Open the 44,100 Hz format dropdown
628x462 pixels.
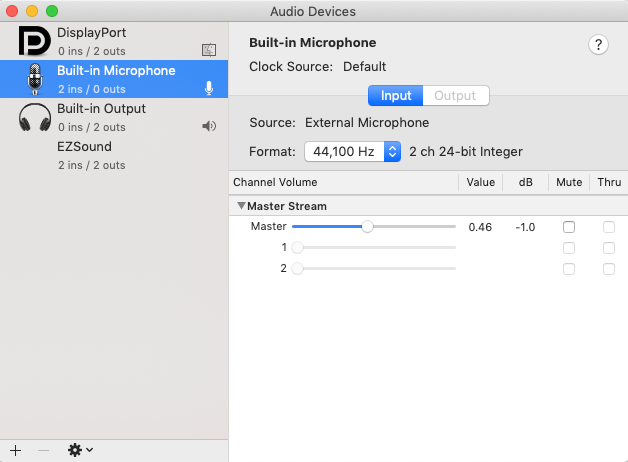coord(354,152)
